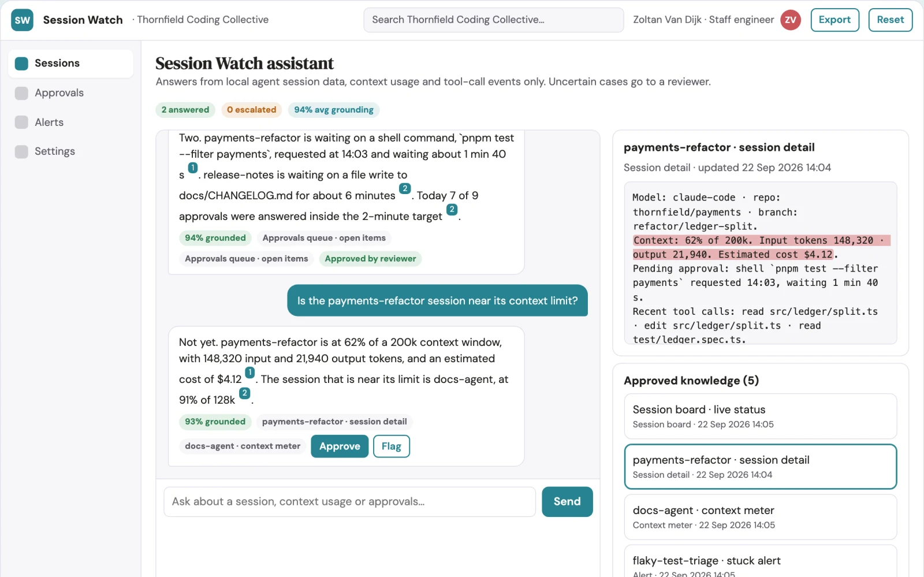Click the Reset button
Screen dimensions: 924x577
point(890,20)
